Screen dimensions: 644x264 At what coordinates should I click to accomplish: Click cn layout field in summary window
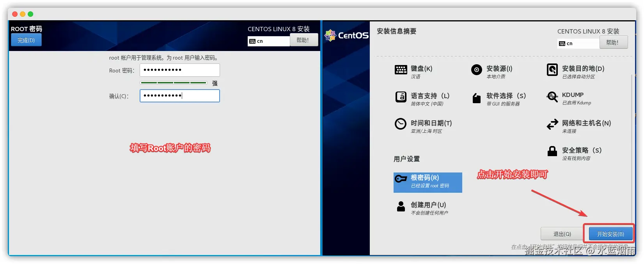click(578, 44)
